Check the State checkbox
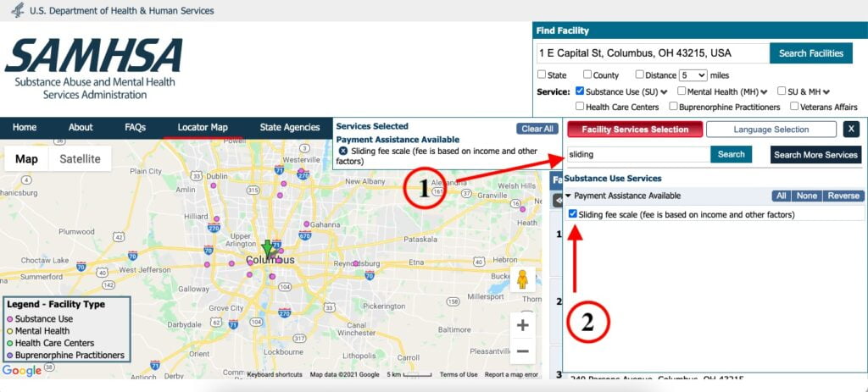The width and height of the screenshot is (868, 392). coord(542,75)
